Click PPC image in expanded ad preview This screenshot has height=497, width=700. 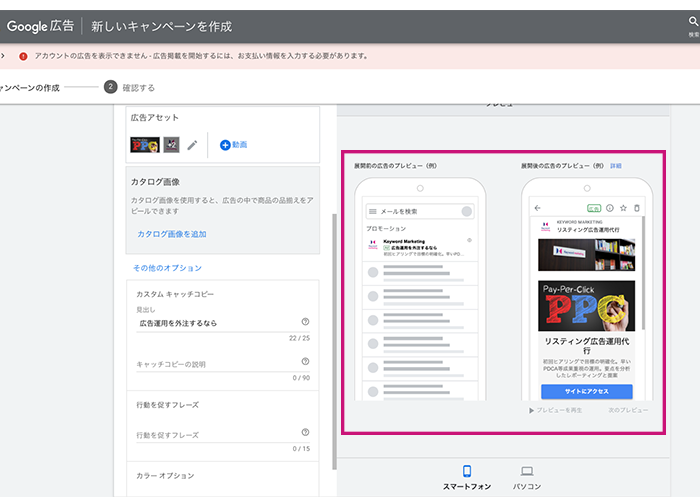click(587, 306)
